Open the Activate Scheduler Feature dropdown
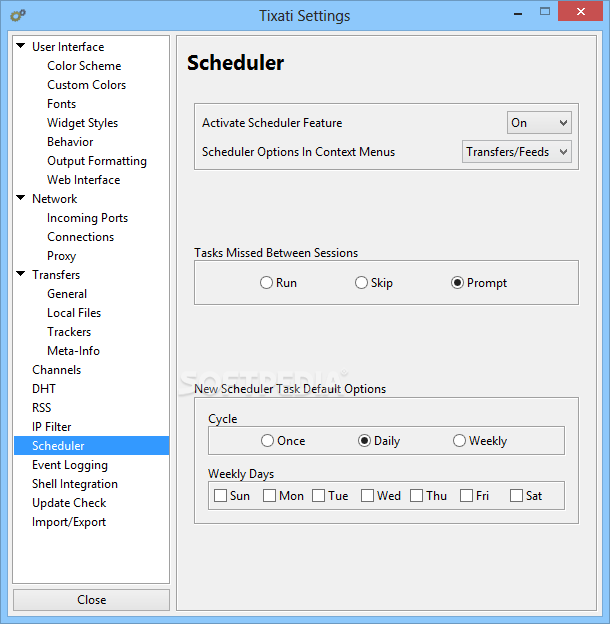 539,123
